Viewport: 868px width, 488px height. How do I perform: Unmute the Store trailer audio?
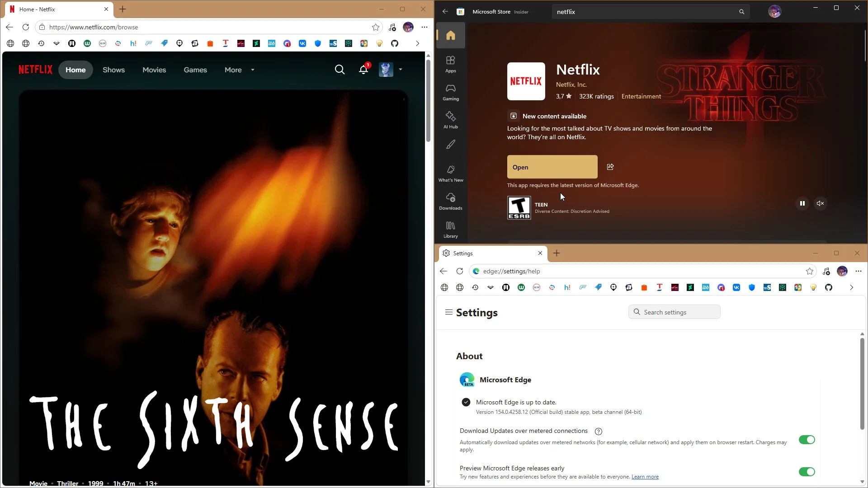[820, 203]
